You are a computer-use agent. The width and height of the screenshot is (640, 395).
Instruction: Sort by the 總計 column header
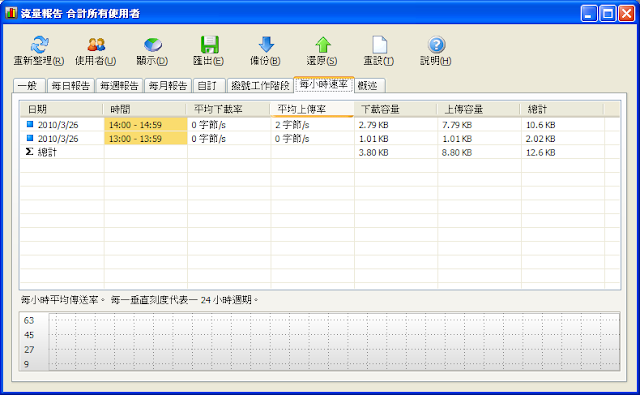(x=562, y=109)
